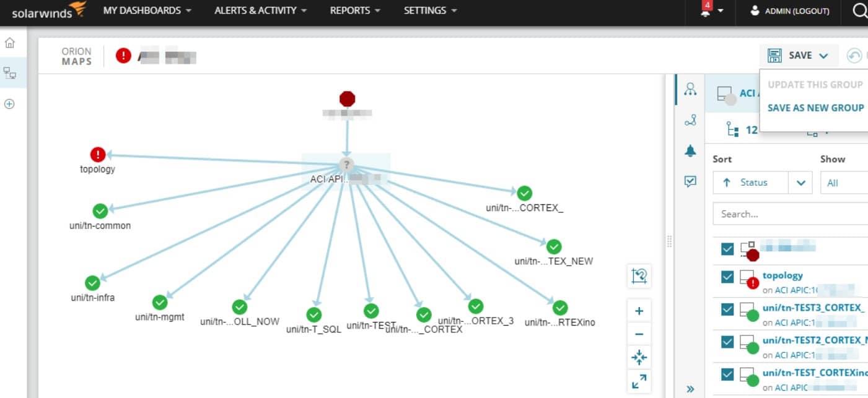Select the Orion Maps icon in left sidebar

[x=10, y=73]
